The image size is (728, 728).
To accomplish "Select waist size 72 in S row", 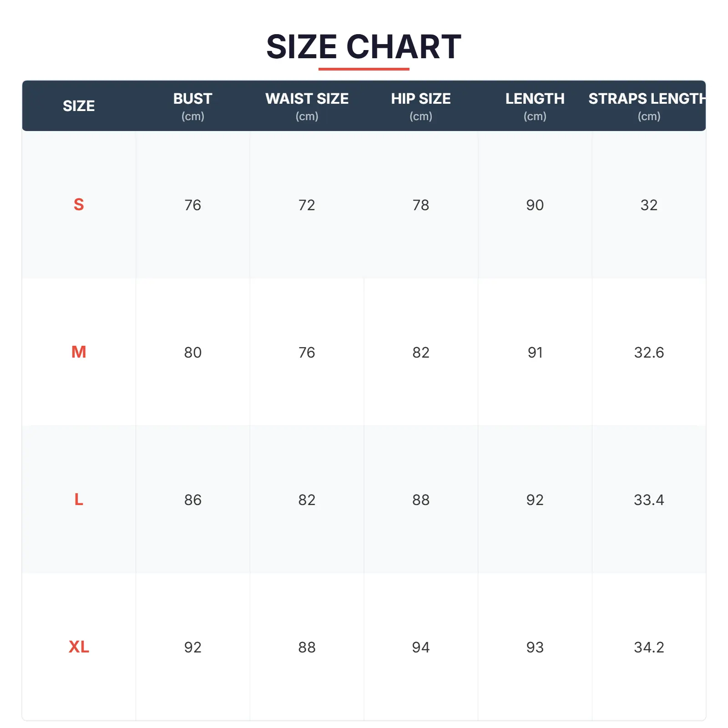I will click(x=307, y=205).
